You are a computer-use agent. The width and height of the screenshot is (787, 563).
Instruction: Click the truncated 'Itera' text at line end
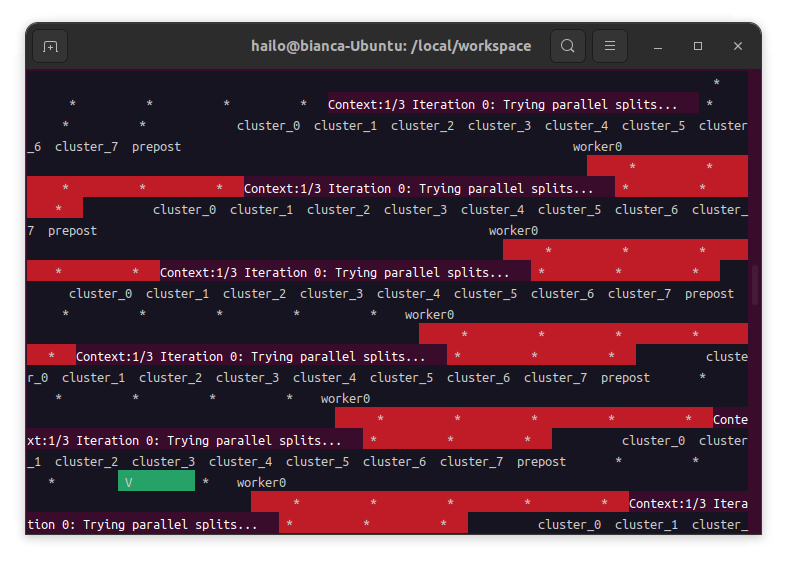coord(730,504)
